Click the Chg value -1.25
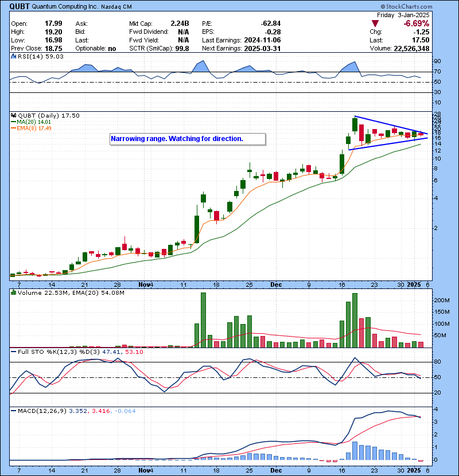This screenshot has height=476, width=459. 422,32
